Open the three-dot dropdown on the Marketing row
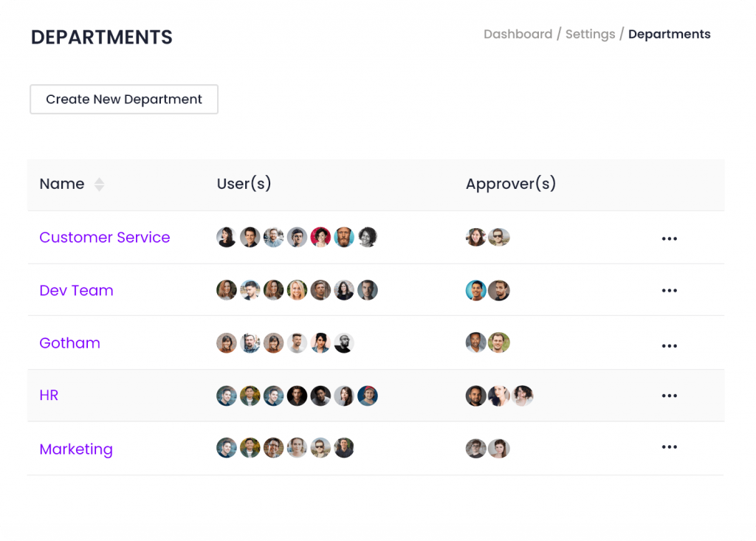 669,446
